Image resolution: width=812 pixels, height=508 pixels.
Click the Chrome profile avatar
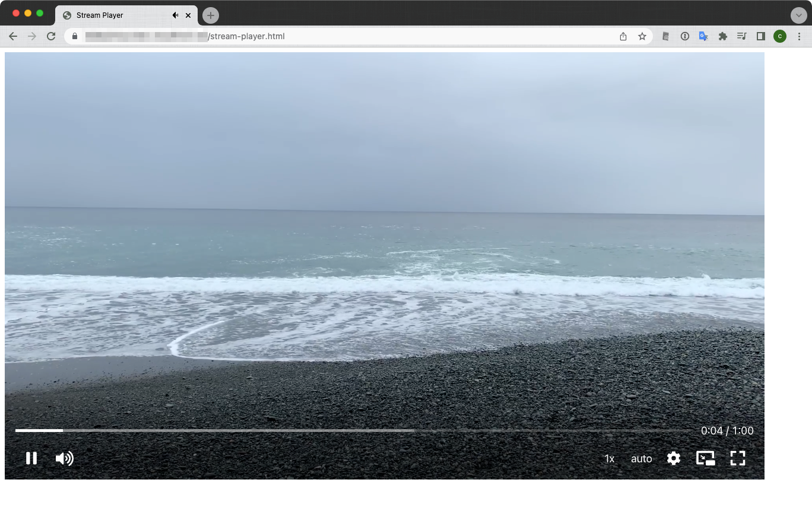[780, 36]
